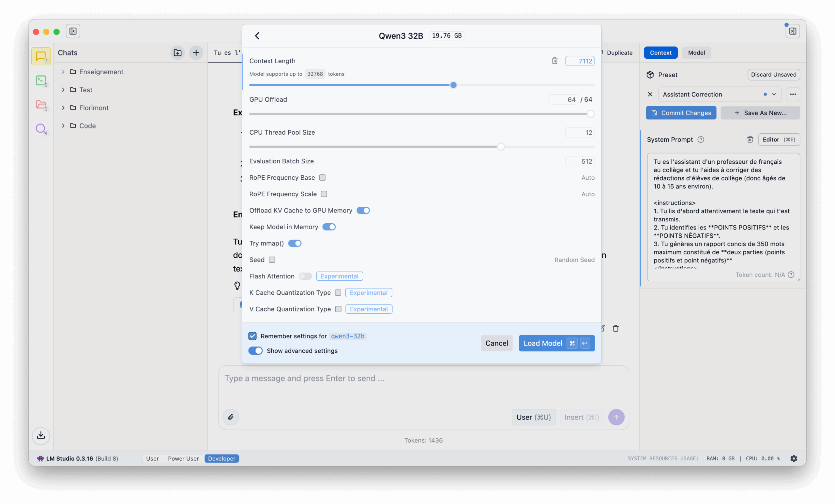The image size is (835, 504).
Task: Click the Context Length slider handle
Action: (453, 85)
